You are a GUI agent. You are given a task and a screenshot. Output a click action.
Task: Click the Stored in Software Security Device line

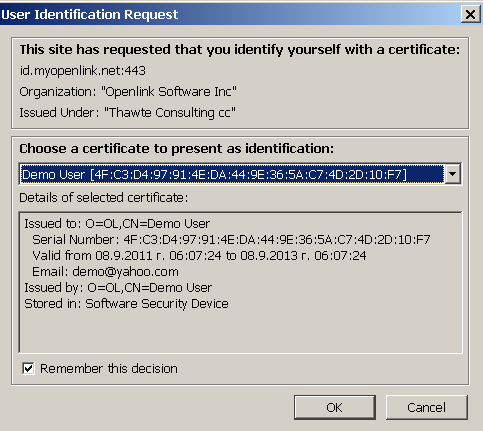pos(126,304)
